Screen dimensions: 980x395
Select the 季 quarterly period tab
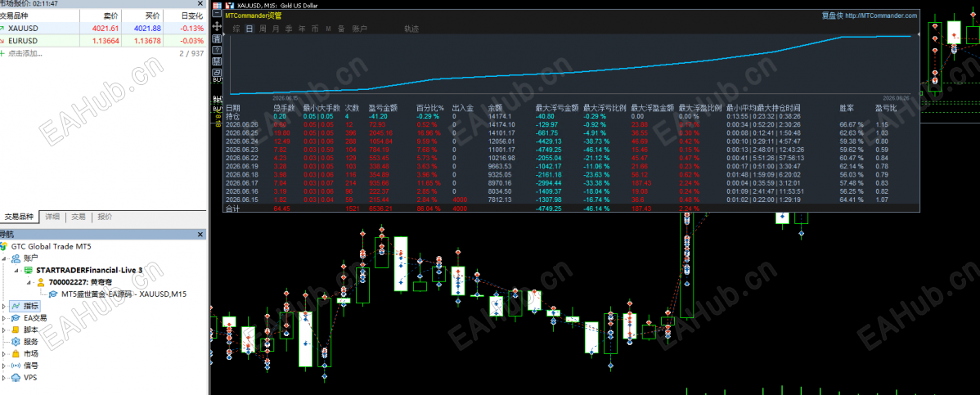coord(289,29)
